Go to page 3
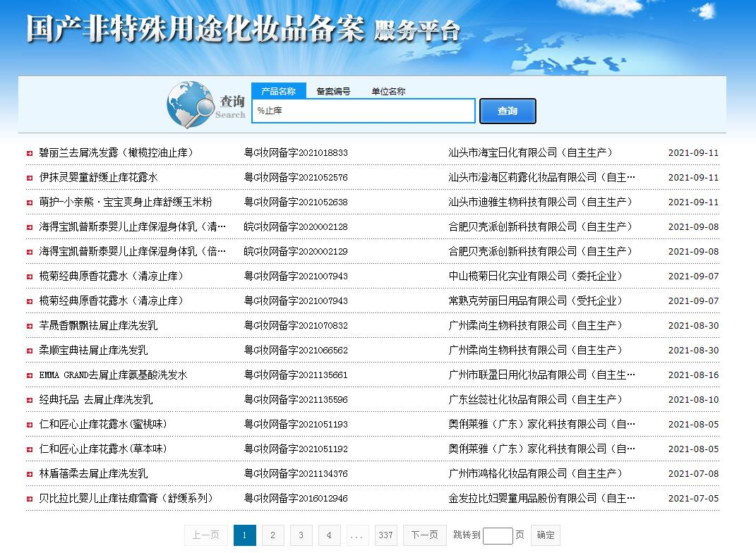 click(x=301, y=535)
